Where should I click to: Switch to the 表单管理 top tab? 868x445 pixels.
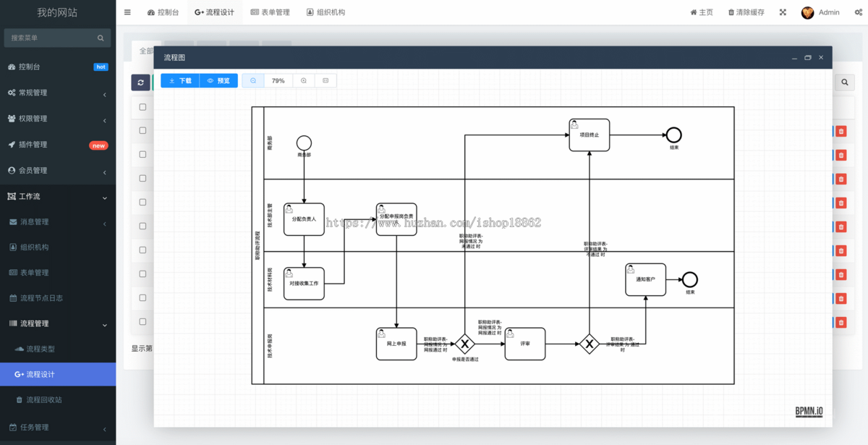tap(270, 12)
